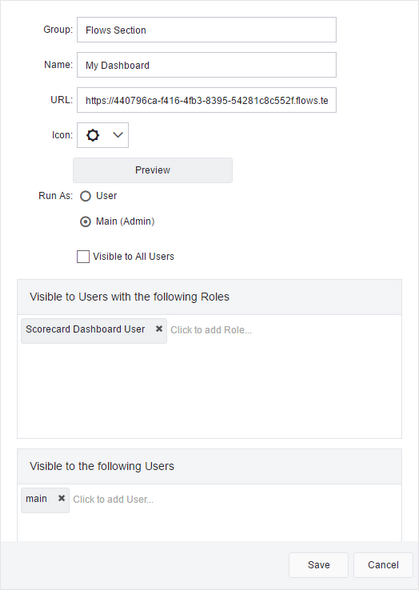Select the User run-as option
Viewport: 419px width, 590px height.
click(x=85, y=196)
